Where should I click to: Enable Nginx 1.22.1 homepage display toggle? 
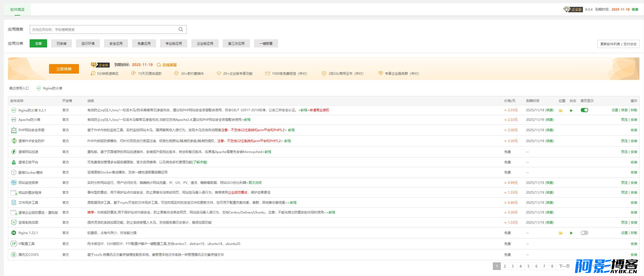click(584, 233)
